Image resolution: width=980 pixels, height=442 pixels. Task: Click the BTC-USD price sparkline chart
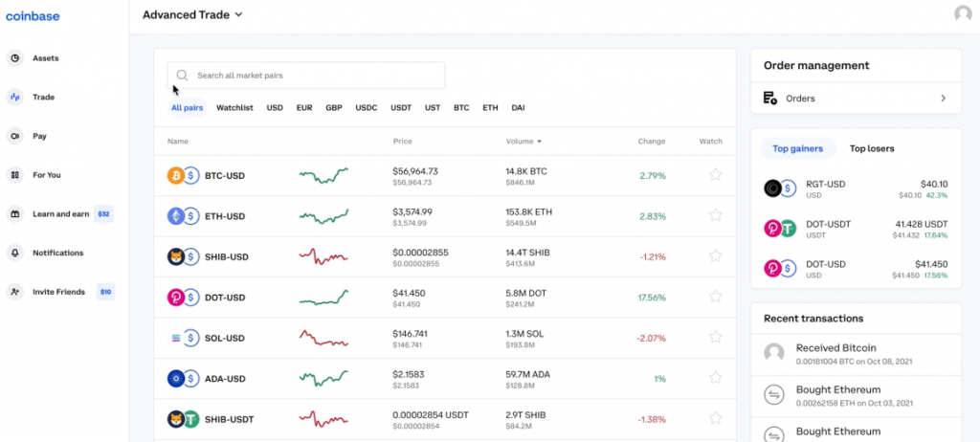(323, 176)
